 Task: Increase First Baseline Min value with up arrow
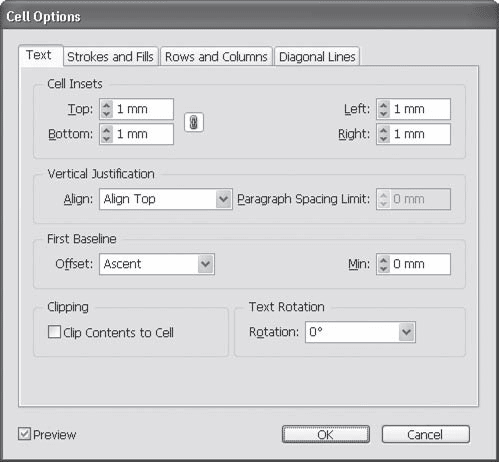384,260
